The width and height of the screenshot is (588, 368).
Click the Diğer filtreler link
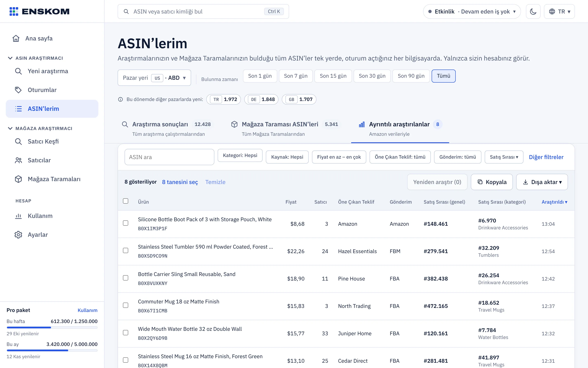tap(546, 157)
